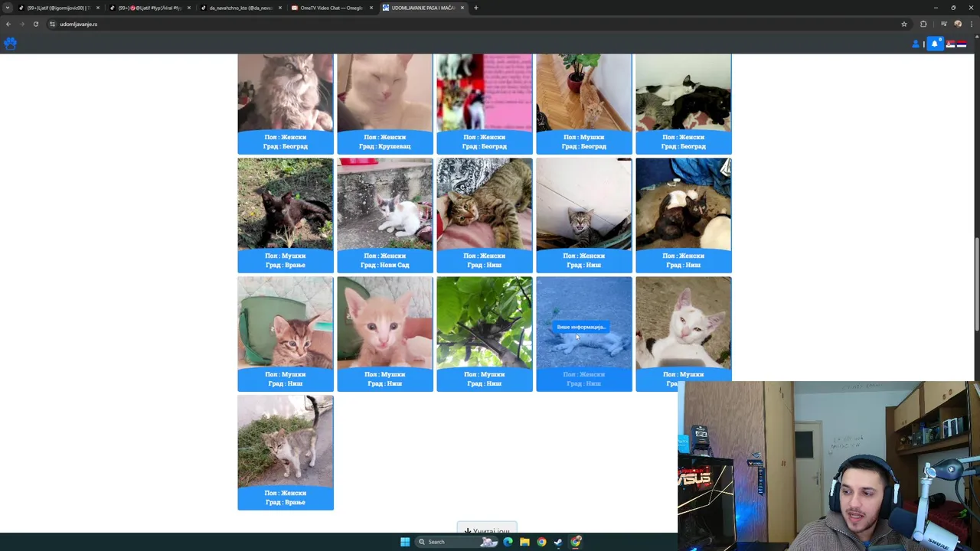Click the Више информација overlay on hovered card
980x551 pixels.
(x=581, y=327)
